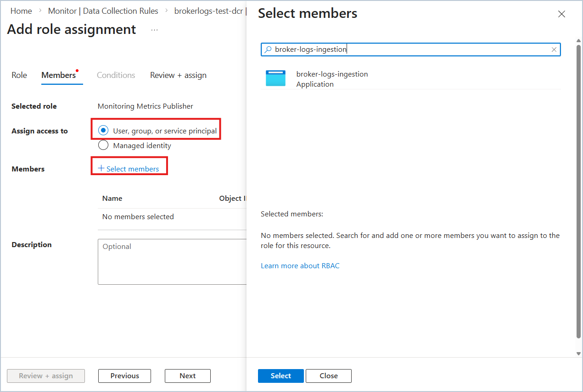Click the 'Application' type label under broker-logs-ingestion

pos(315,84)
